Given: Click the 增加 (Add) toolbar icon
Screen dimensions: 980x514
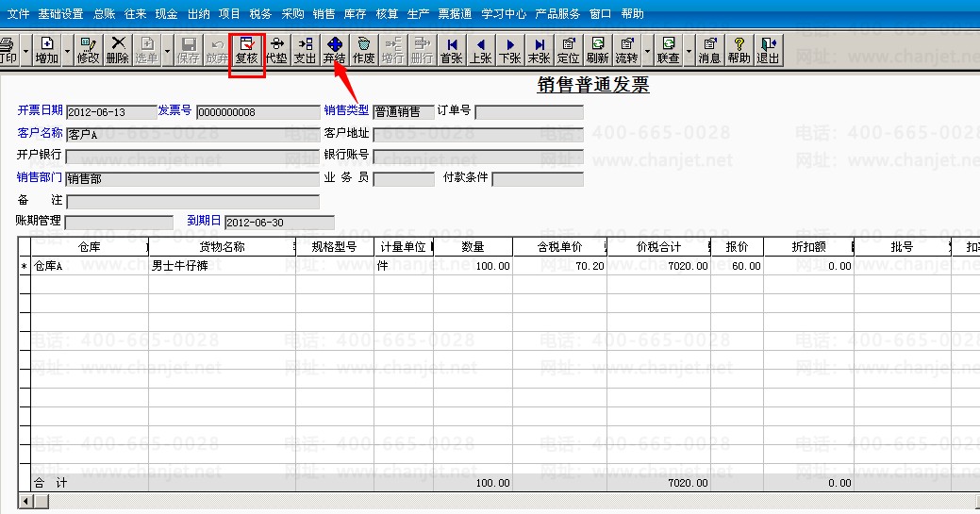Looking at the screenshot, I should pos(47,50).
